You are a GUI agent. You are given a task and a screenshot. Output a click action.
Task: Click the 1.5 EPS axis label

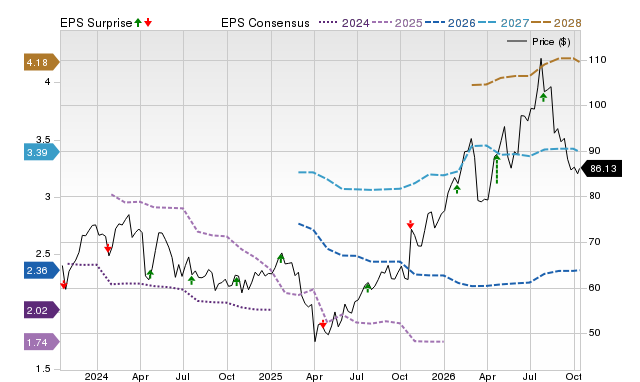tap(43, 369)
